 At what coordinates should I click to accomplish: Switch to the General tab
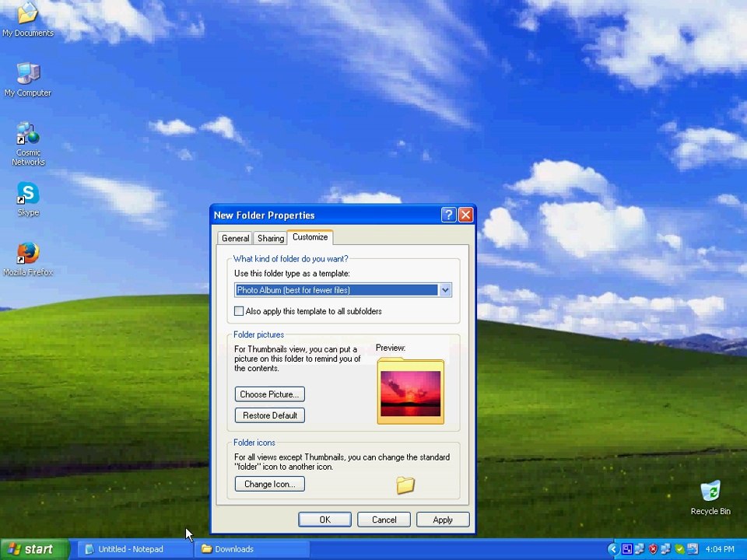point(235,238)
